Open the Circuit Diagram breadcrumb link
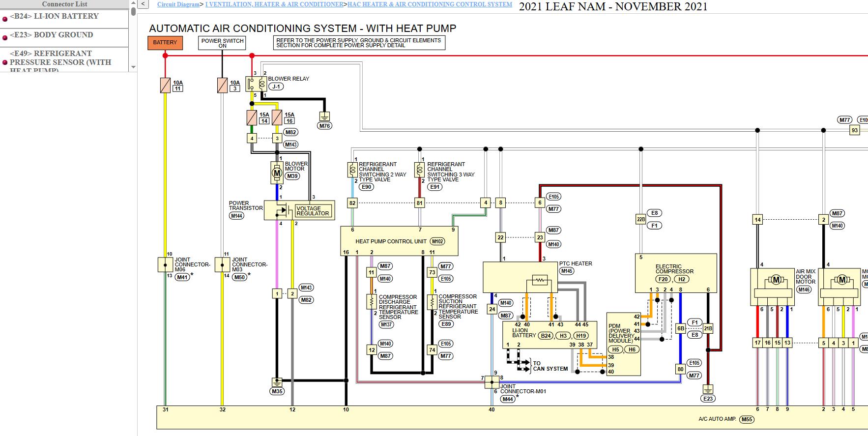 click(178, 4)
